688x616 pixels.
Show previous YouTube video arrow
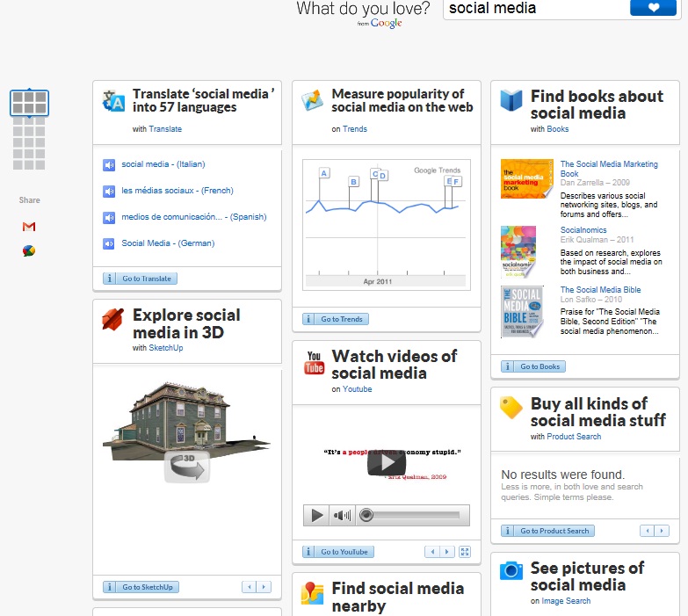pyautogui.click(x=432, y=552)
